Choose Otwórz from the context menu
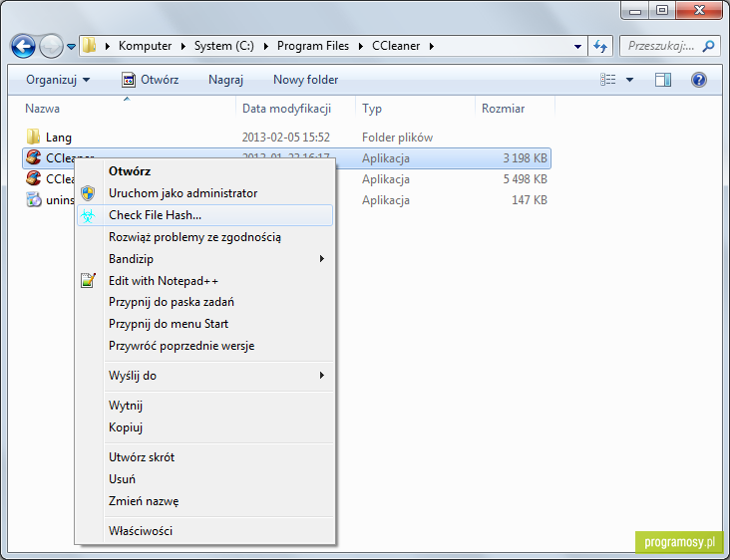Image resolution: width=730 pixels, height=560 pixels. point(204,171)
